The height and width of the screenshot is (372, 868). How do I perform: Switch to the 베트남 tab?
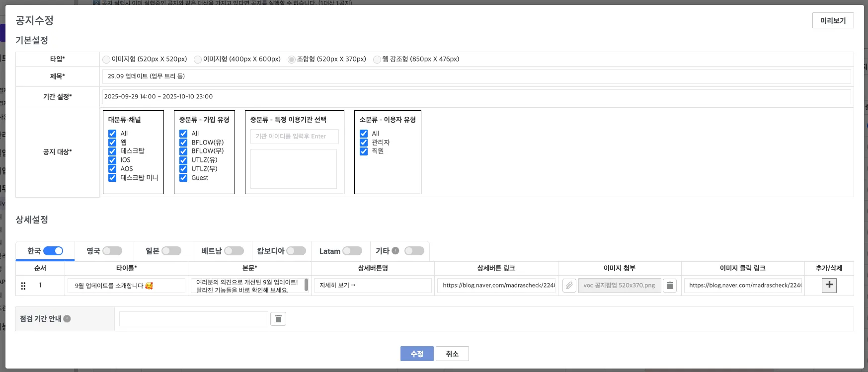[x=212, y=251]
